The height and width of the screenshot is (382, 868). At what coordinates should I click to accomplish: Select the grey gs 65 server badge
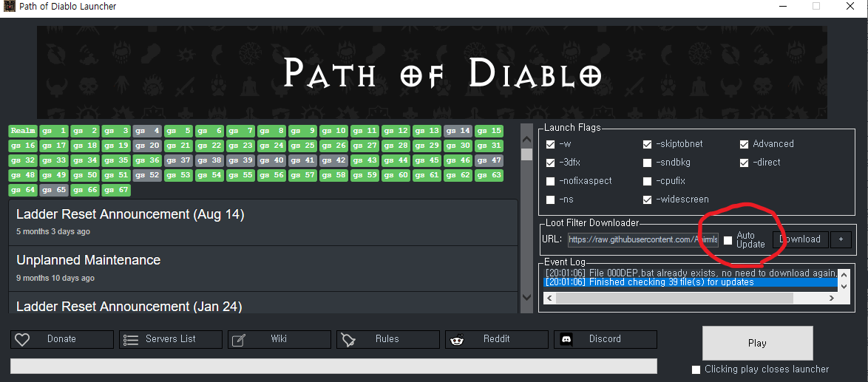coord(54,191)
